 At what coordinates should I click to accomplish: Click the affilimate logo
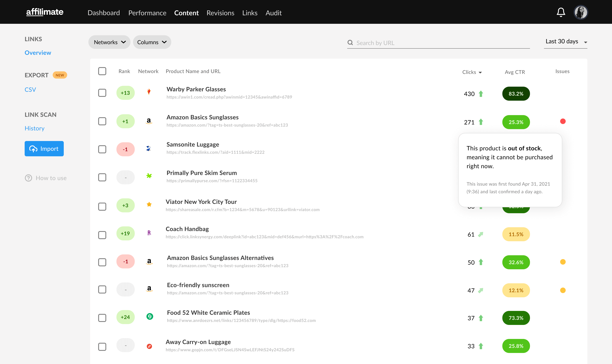pyautogui.click(x=45, y=12)
